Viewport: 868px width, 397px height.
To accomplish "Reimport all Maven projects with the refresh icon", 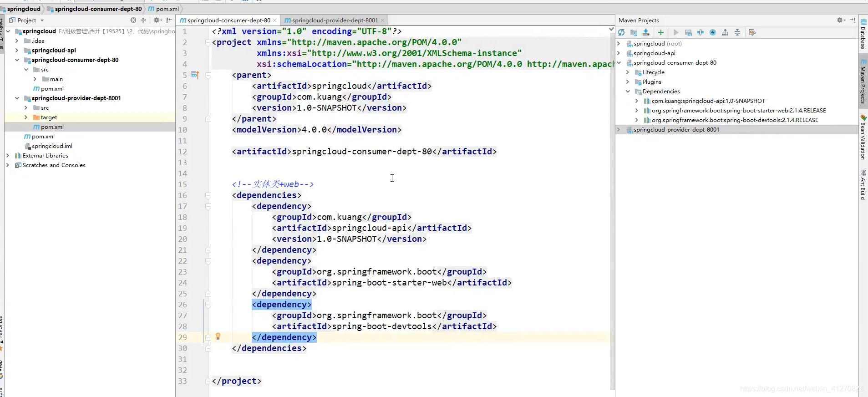I will pyautogui.click(x=621, y=32).
